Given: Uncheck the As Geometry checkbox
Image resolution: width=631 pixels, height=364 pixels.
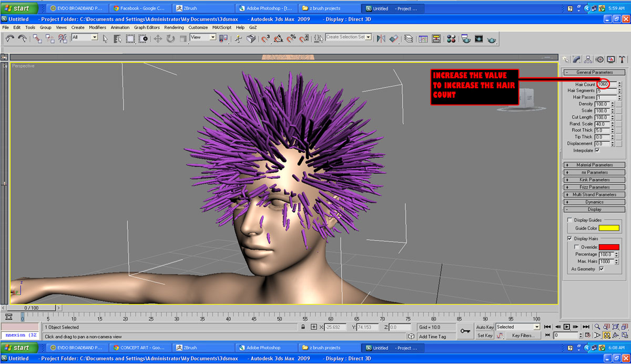Looking at the screenshot, I should [x=601, y=269].
